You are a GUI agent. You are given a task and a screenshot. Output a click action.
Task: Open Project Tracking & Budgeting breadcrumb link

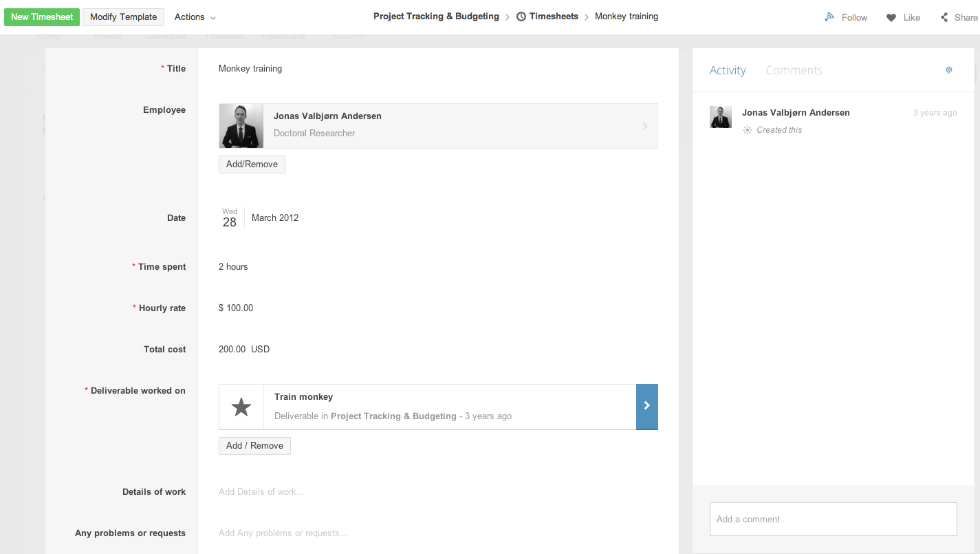(x=436, y=17)
